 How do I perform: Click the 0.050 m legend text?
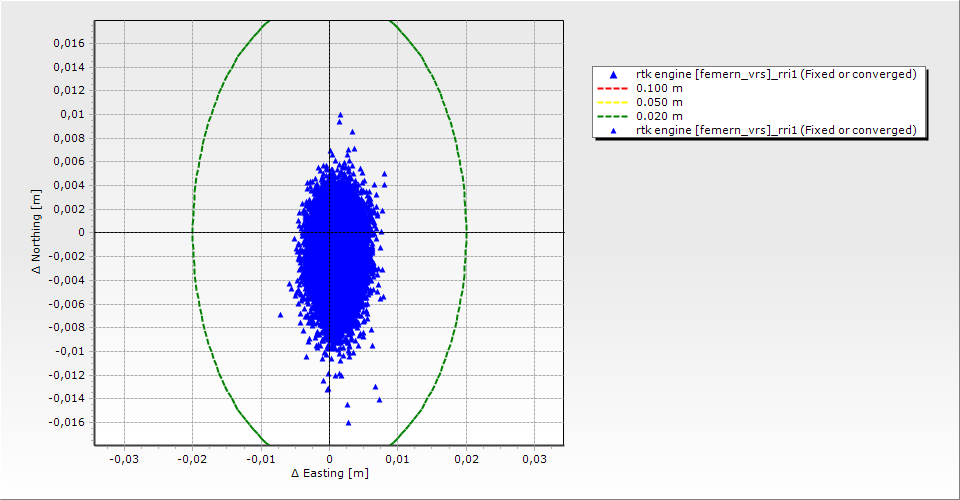point(659,102)
